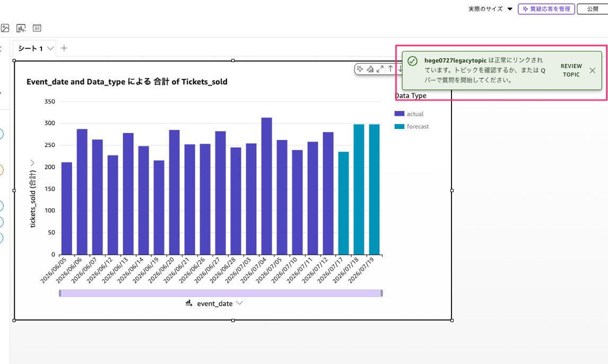Maximize the visual with expand arrows icon
608x364 pixels.
tap(380, 69)
